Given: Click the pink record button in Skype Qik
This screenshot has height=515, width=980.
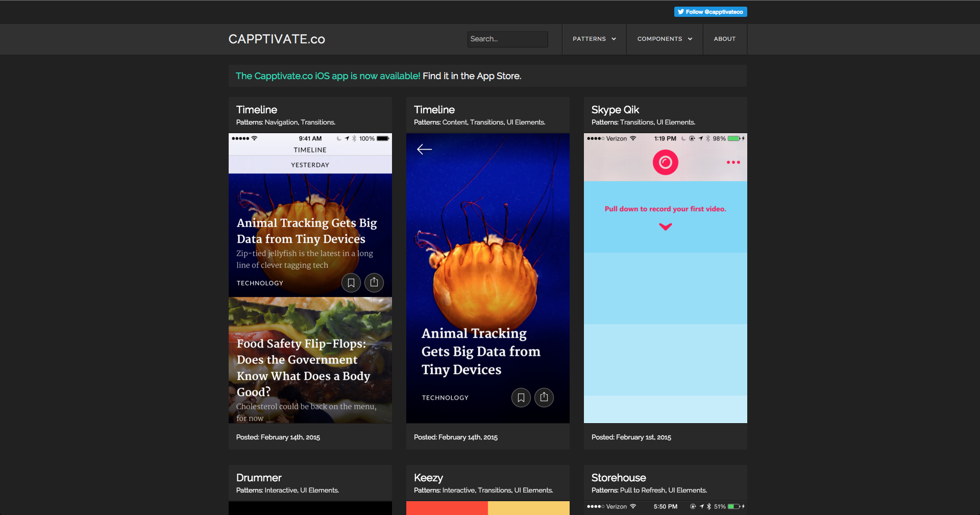Looking at the screenshot, I should tap(666, 162).
